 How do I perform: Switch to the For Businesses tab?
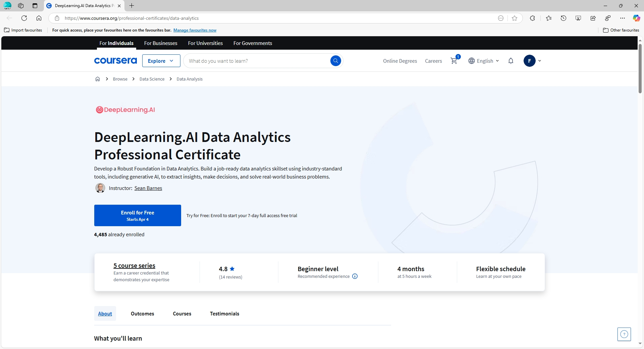click(160, 43)
